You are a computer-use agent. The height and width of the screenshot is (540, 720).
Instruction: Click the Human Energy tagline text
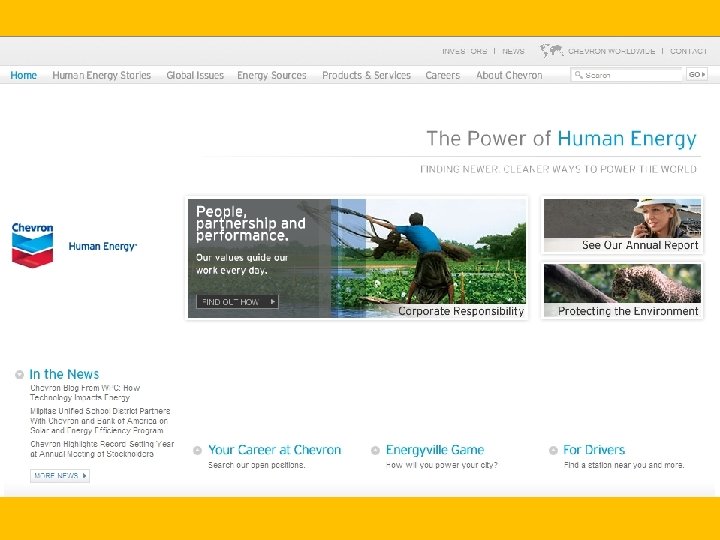103,246
